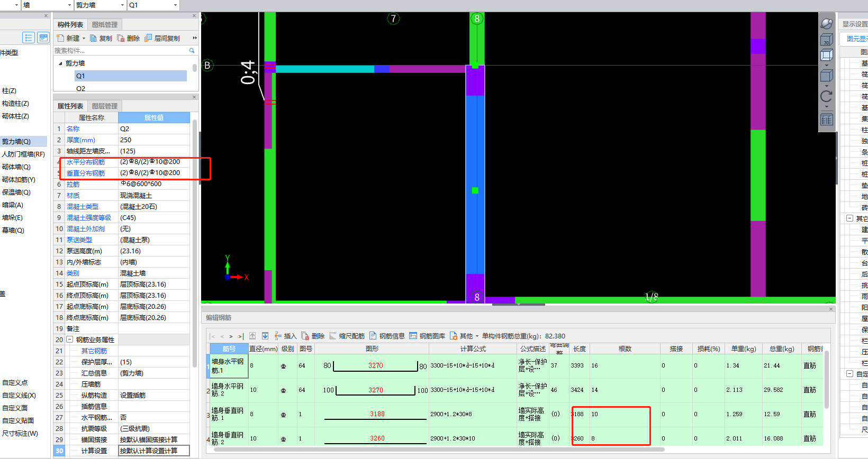Click 水平分布钢筋 property link

(x=86, y=162)
